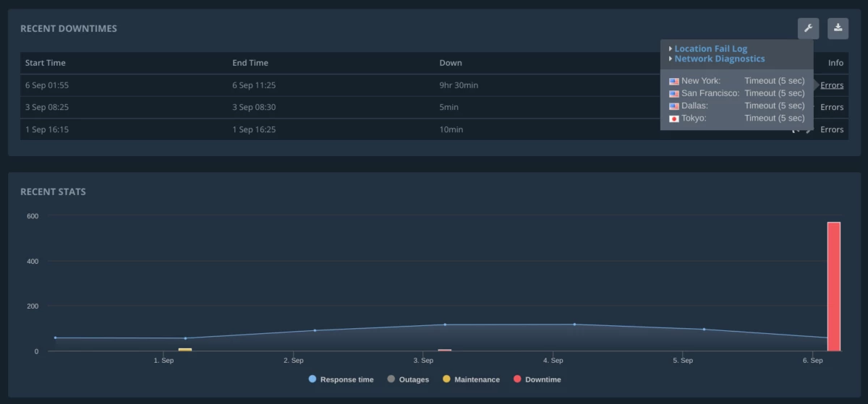The image size is (868, 404).
Task: Open Errors link for 3 Sep downtime
Action: click(x=832, y=107)
